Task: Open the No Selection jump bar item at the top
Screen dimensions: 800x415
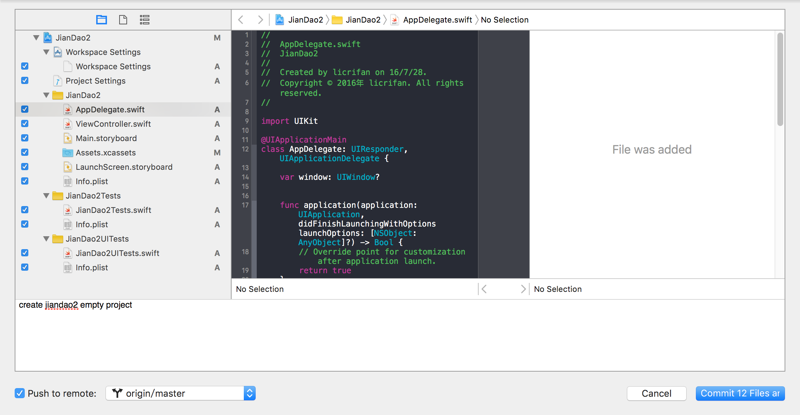Action: [x=504, y=20]
